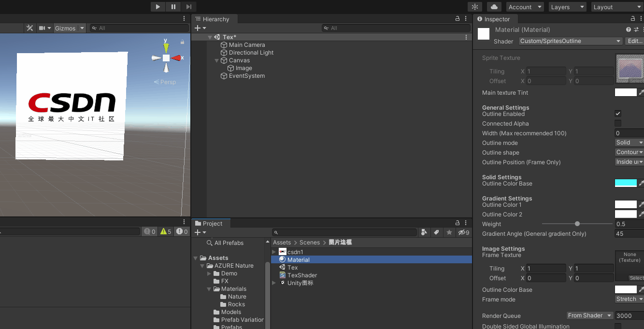The image size is (644, 329).
Task: Select the Inspector tab
Action: click(494, 19)
